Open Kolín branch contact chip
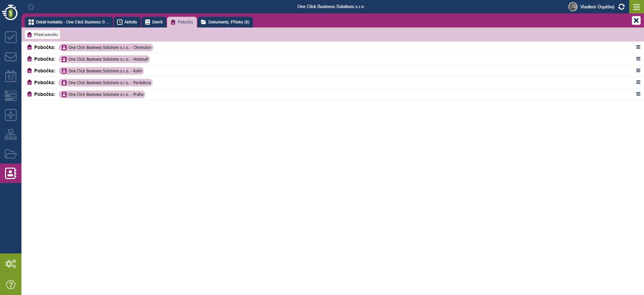 pyautogui.click(x=101, y=71)
